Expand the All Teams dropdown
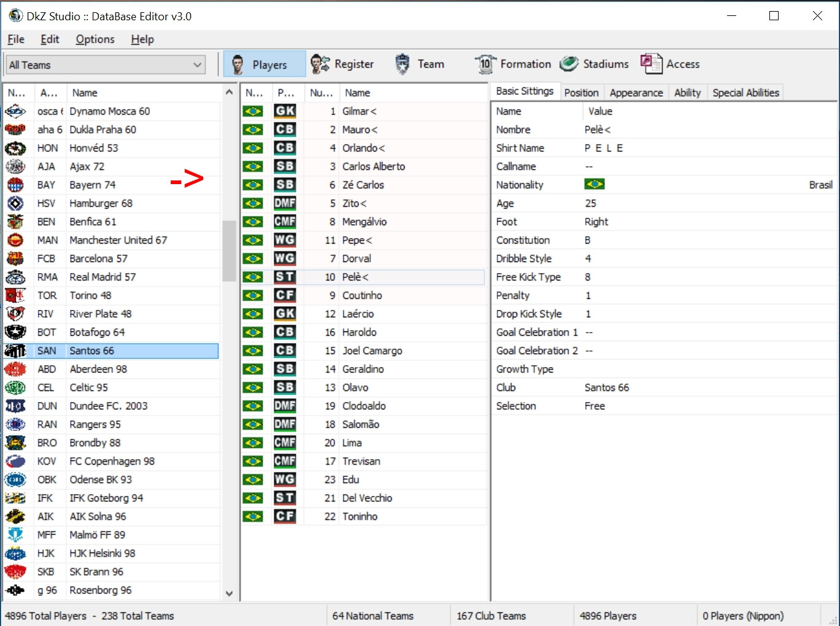The width and height of the screenshot is (840, 626). click(106, 64)
